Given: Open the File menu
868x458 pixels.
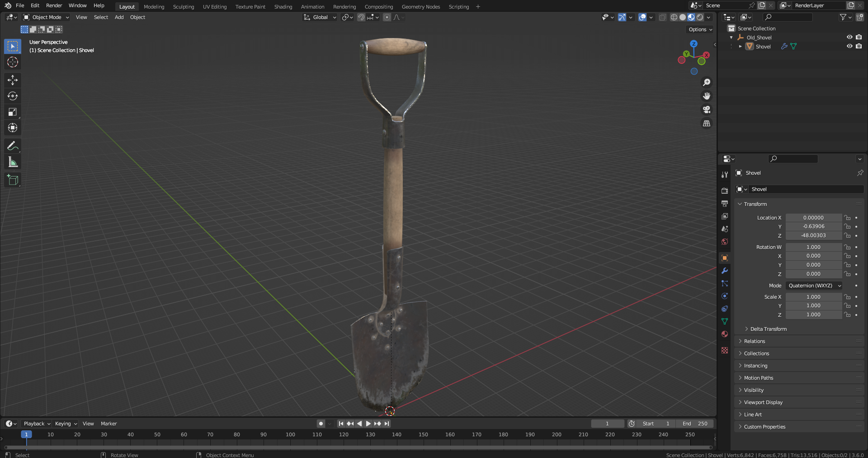Looking at the screenshot, I should [20, 5].
